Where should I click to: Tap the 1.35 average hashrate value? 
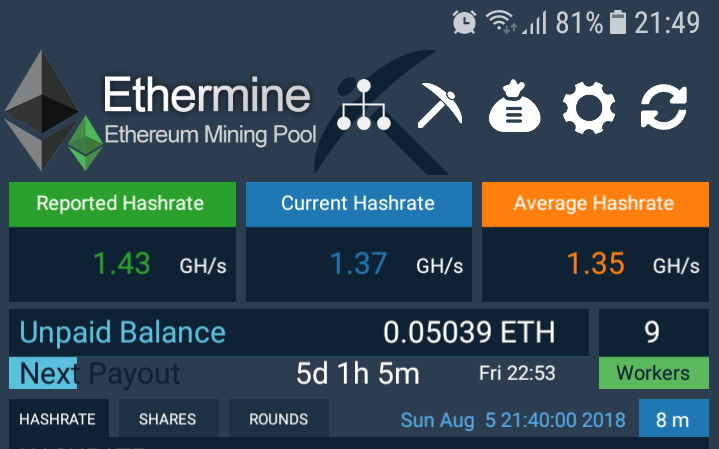pyautogui.click(x=595, y=264)
